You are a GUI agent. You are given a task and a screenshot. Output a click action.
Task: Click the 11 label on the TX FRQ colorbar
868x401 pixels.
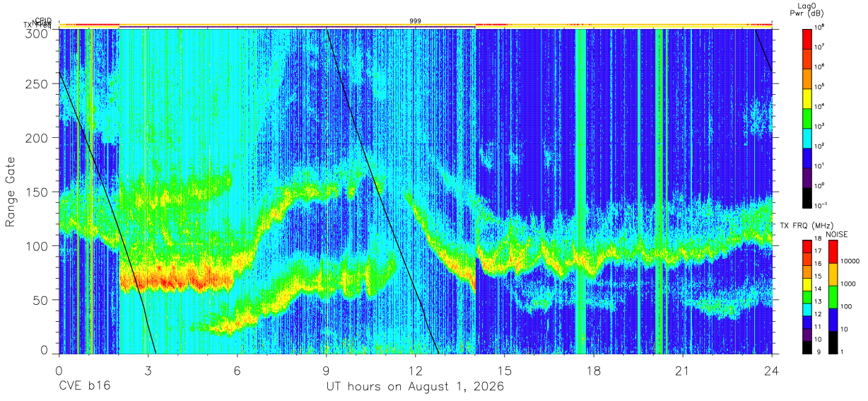[817, 326]
